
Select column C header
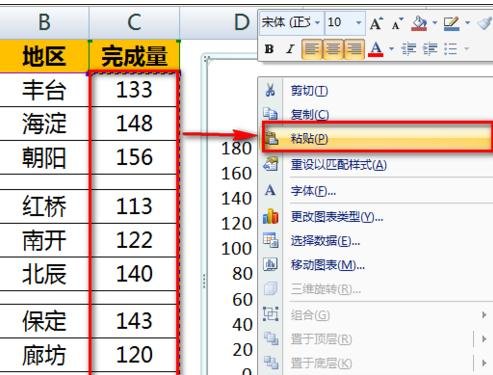point(134,23)
